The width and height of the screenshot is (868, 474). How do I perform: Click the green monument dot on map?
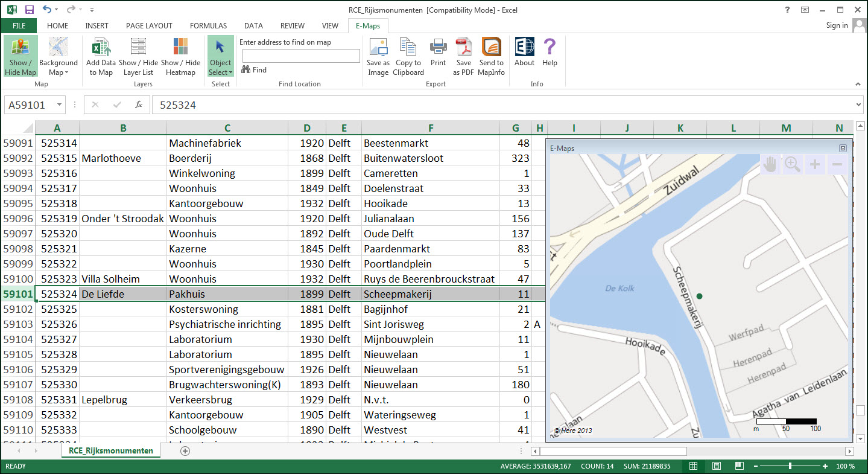coord(699,296)
